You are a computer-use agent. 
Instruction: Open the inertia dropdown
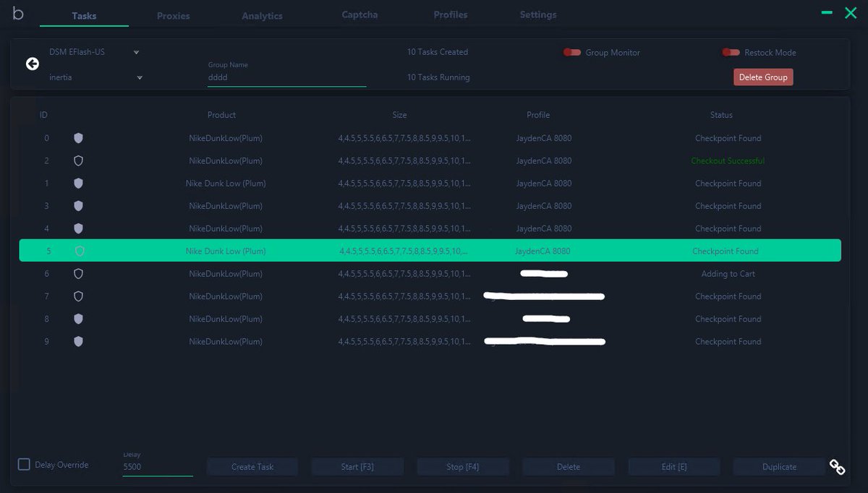95,77
